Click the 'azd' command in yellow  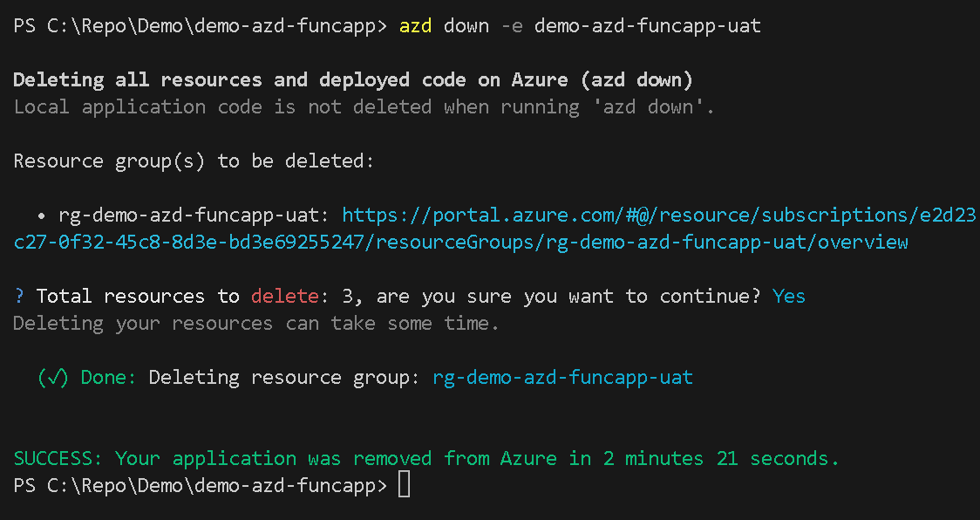(415, 25)
